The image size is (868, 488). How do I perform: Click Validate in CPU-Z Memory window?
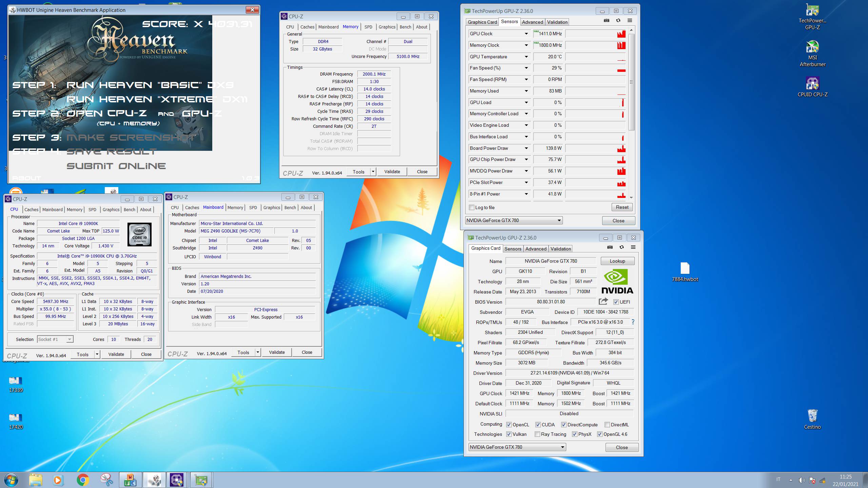[392, 171]
